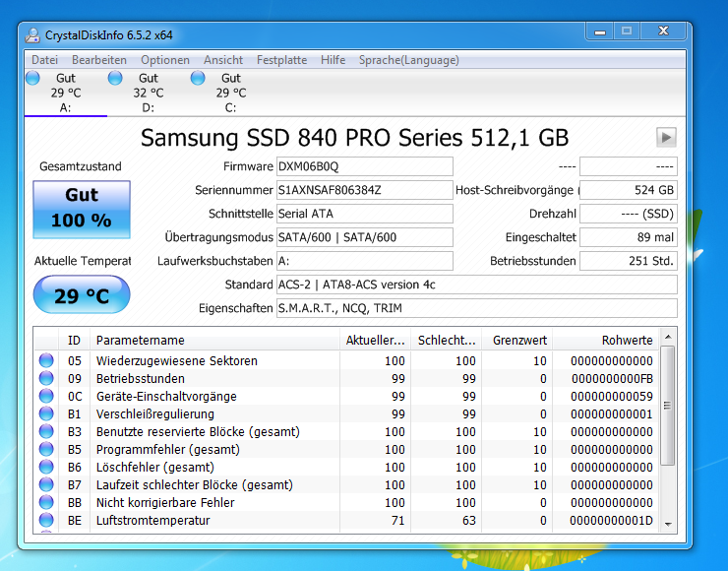The height and width of the screenshot is (571, 728).
Task: Click status orb of Geräte-Einschaltvorgänge row
Action: 46,396
